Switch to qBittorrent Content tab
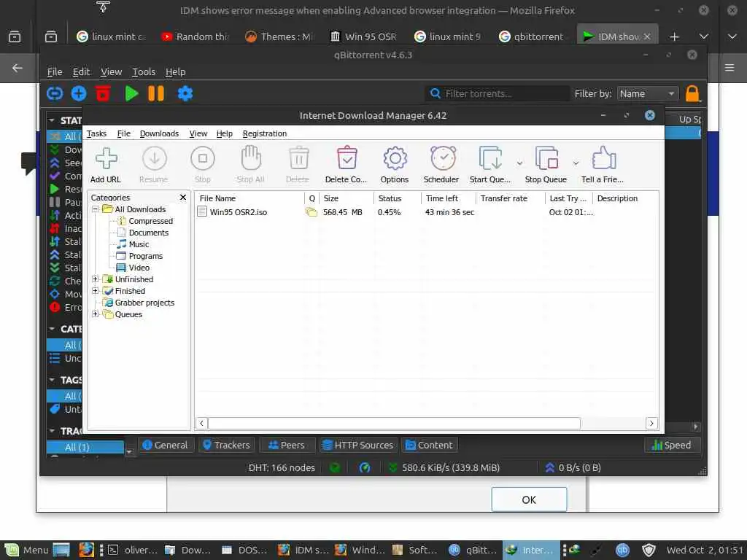Screen dimensions: 747x560 coord(429,445)
